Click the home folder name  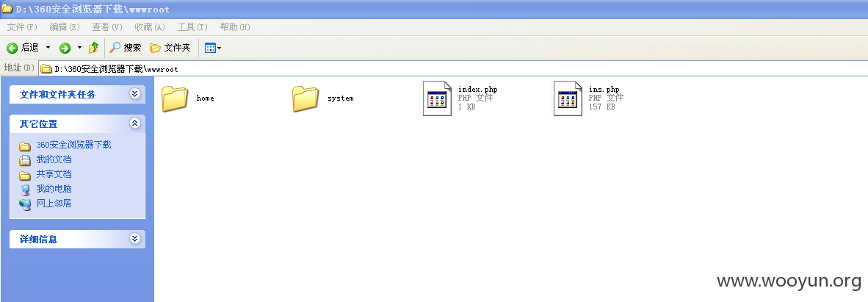(x=206, y=98)
